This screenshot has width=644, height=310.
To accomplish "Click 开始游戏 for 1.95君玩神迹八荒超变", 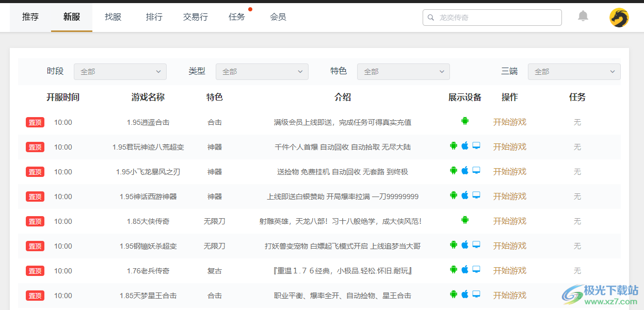I will click(510, 147).
